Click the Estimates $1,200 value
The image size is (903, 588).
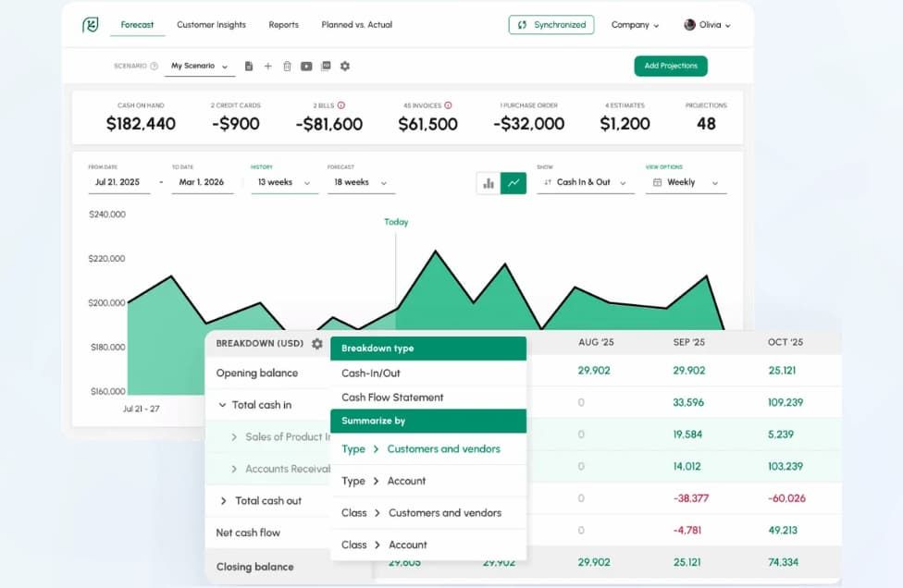[625, 124]
